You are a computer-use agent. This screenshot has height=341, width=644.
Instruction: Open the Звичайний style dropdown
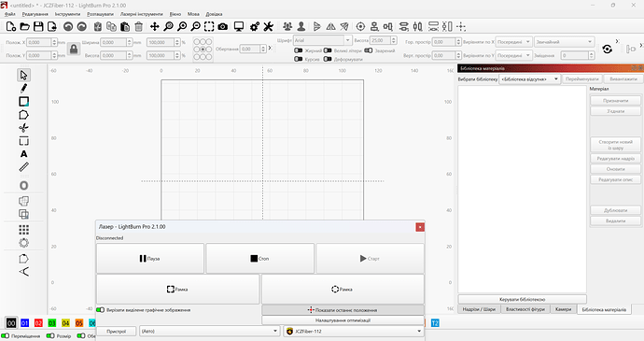pos(565,42)
